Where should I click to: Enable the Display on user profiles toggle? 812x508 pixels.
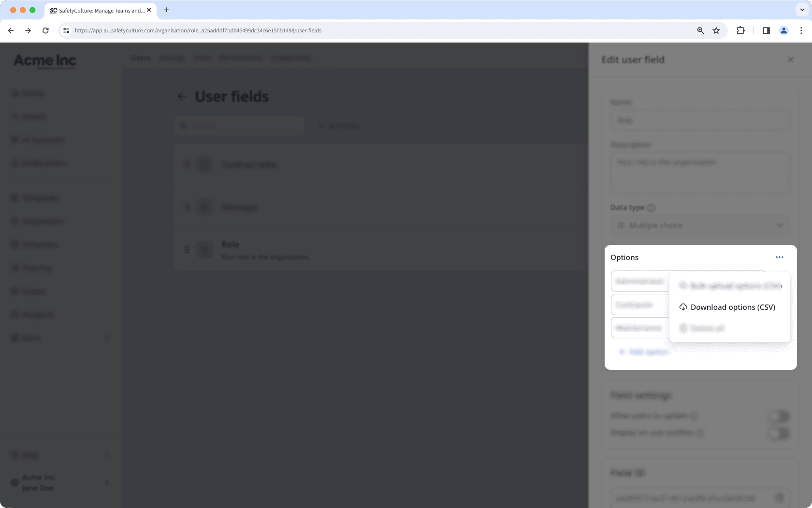pyautogui.click(x=778, y=434)
